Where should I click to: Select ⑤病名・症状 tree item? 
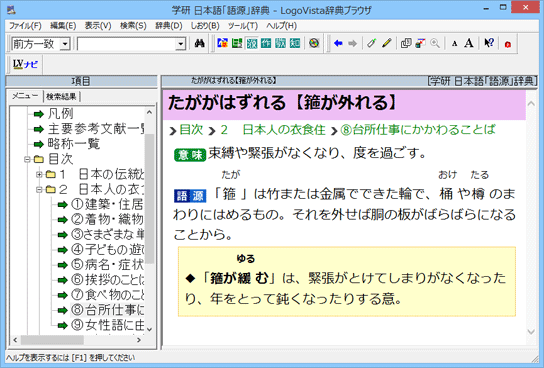(107, 265)
